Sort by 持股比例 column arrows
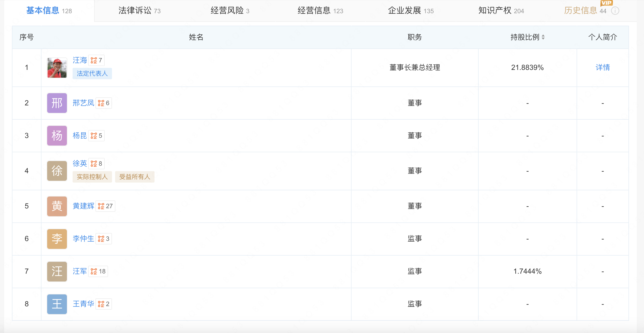The height and width of the screenshot is (333, 644). pyautogui.click(x=543, y=37)
